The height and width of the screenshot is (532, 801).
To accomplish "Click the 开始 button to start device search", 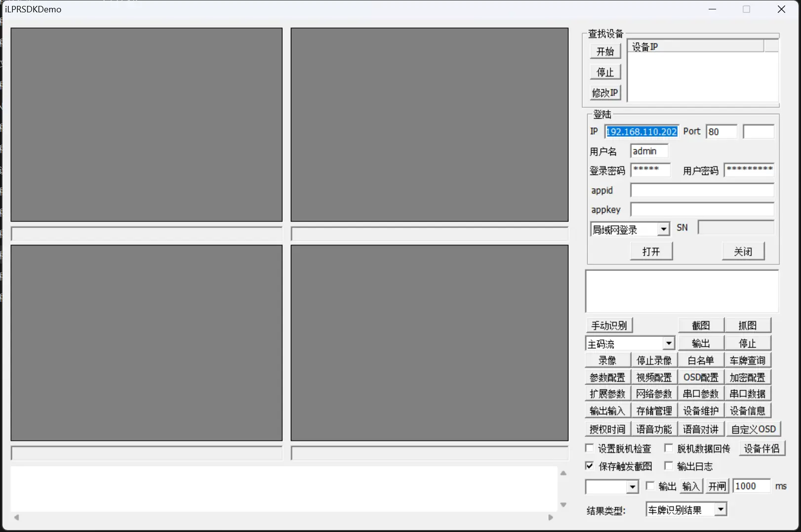I will pos(605,51).
